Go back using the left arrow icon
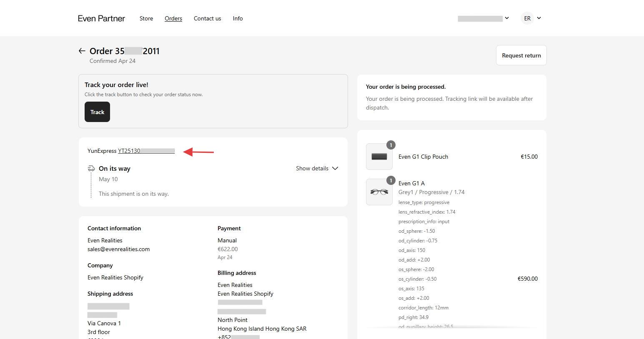 82,51
